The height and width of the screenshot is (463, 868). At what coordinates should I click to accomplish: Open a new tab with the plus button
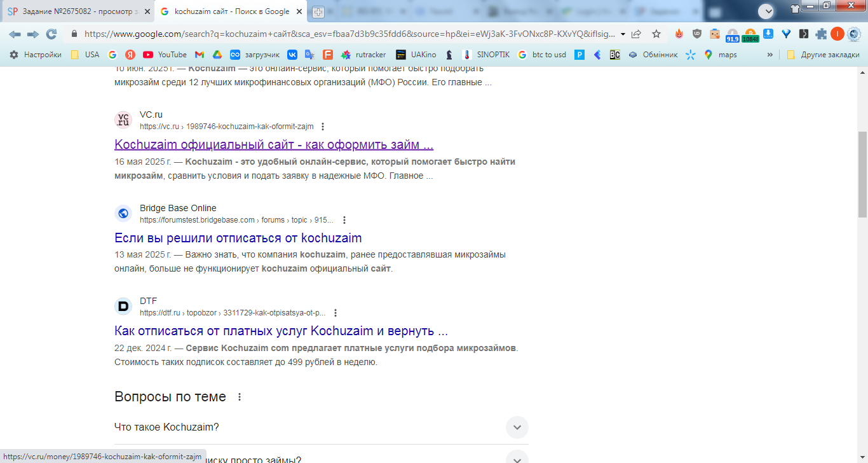pyautogui.click(x=318, y=12)
